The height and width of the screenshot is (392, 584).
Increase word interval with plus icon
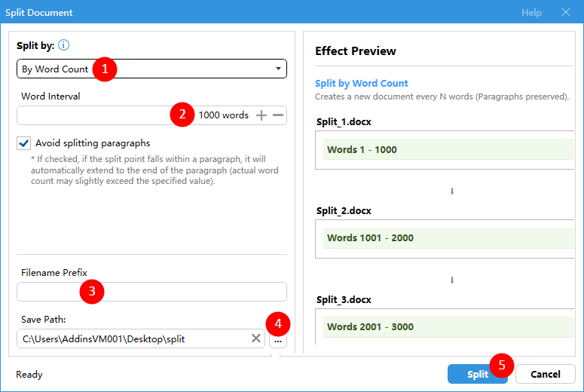pos(261,115)
